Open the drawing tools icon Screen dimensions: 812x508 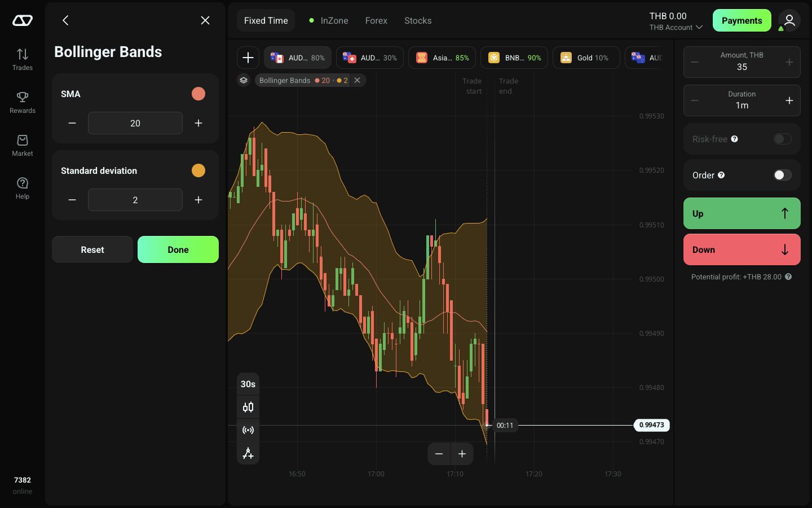click(x=248, y=453)
